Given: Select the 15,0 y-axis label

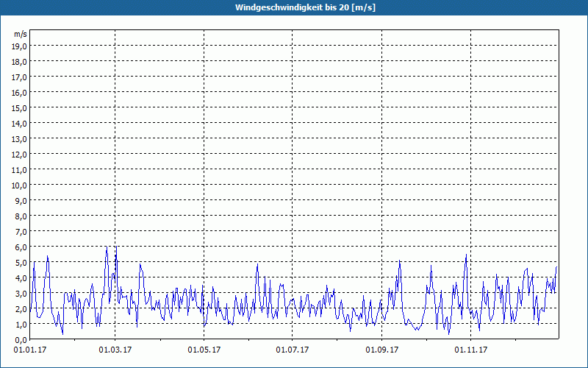Looking at the screenshot, I should click(x=19, y=108).
